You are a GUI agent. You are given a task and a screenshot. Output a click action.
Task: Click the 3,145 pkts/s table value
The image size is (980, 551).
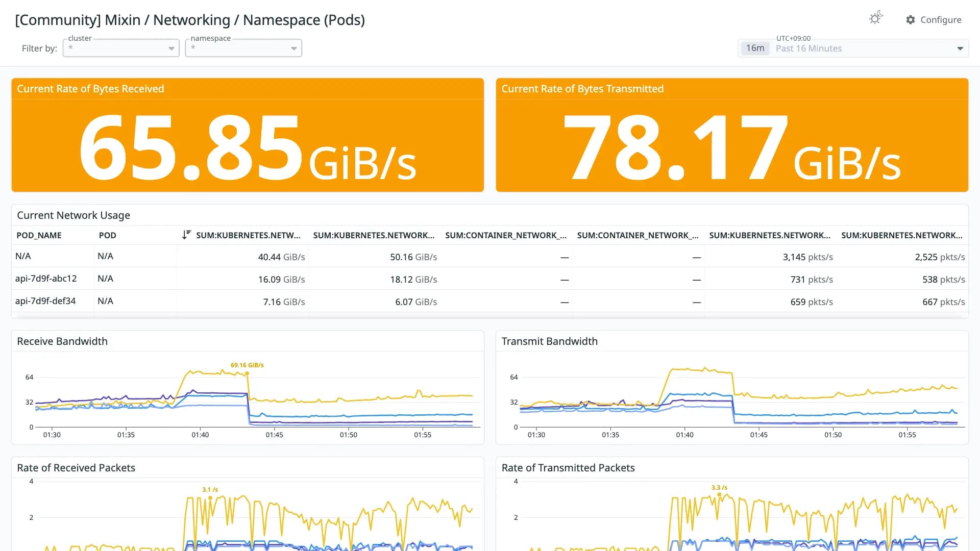click(807, 257)
